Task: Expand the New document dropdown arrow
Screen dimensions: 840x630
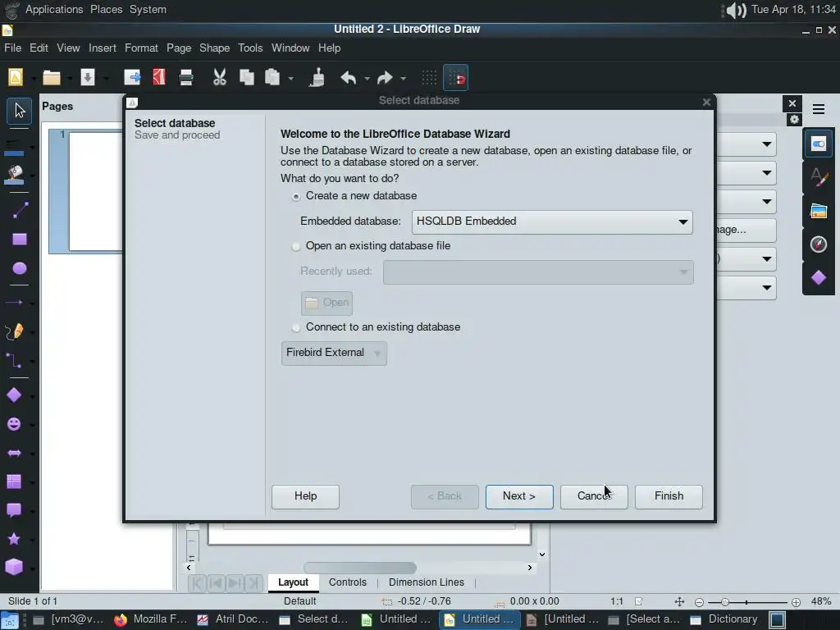Action: tap(33, 79)
